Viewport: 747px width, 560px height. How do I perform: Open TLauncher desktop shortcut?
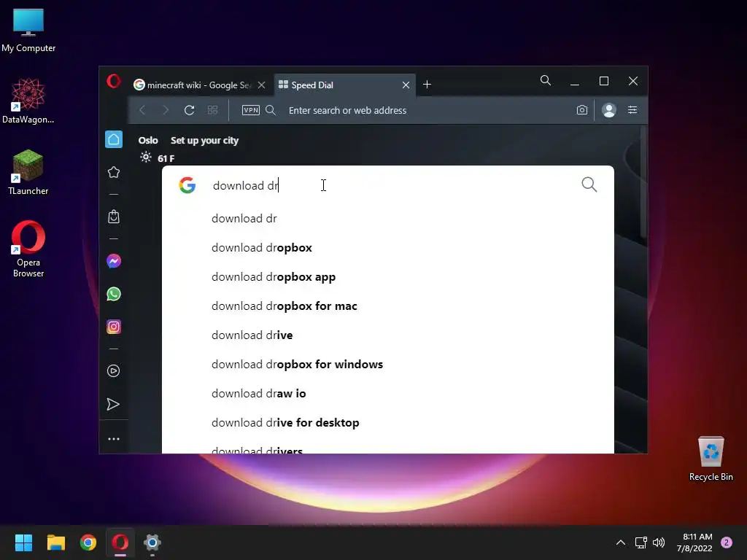pyautogui.click(x=28, y=172)
